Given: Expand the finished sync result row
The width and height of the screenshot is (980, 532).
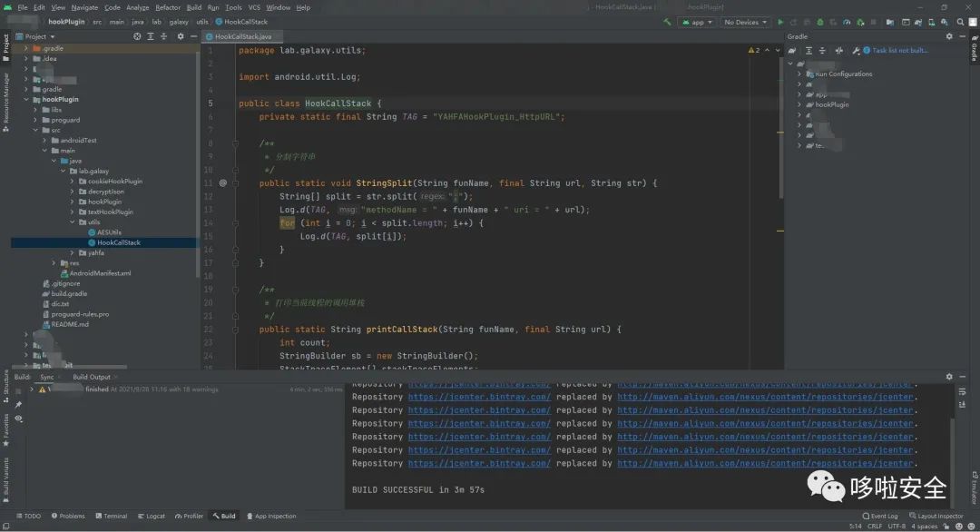Looking at the screenshot, I should click(x=32, y=389).
